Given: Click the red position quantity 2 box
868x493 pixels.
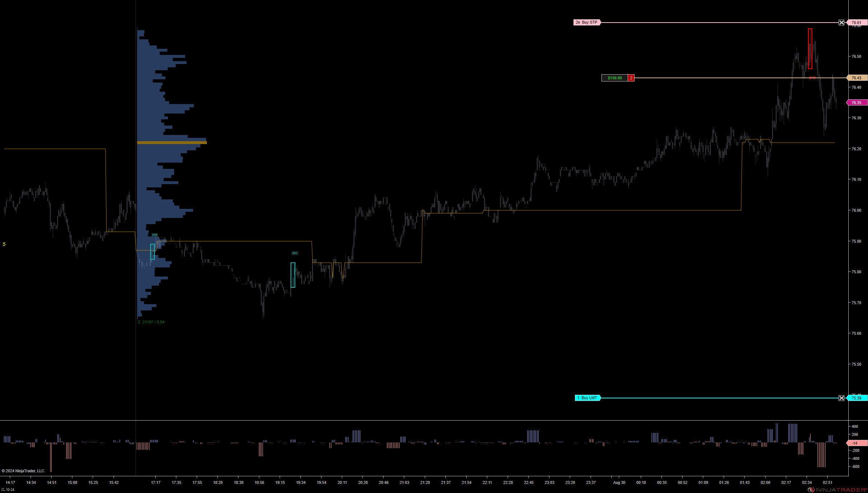Looking at the screenshot, I should [631, 78].
